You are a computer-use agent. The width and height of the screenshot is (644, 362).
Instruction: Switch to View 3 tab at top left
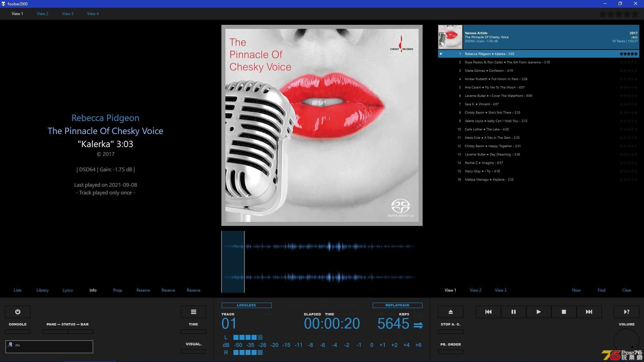click(x=68, y=14)
